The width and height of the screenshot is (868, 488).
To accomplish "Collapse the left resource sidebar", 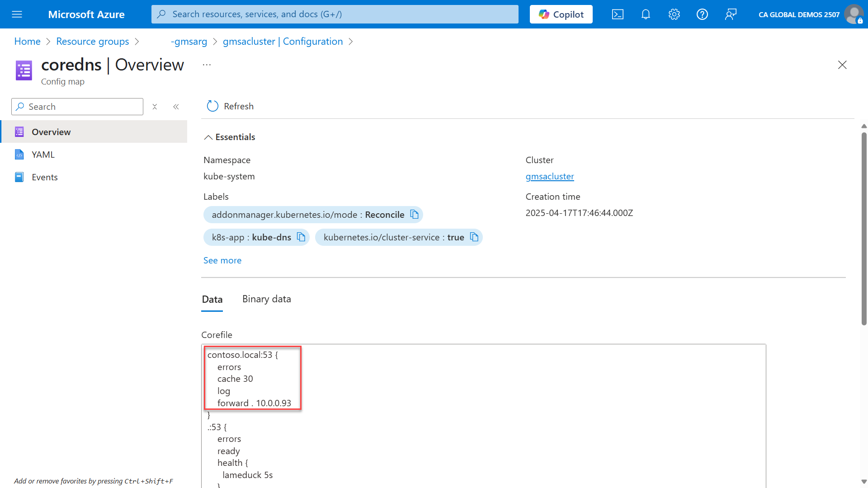I will point(176,107).
